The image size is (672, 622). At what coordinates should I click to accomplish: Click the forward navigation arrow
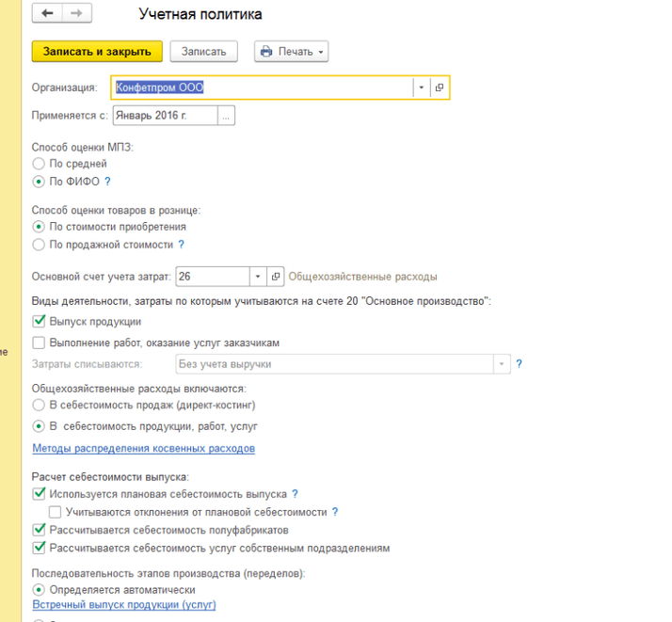point(76,13)
